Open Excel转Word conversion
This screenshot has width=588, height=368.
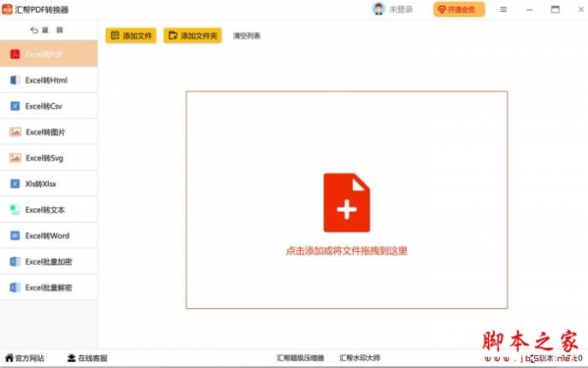49,236
